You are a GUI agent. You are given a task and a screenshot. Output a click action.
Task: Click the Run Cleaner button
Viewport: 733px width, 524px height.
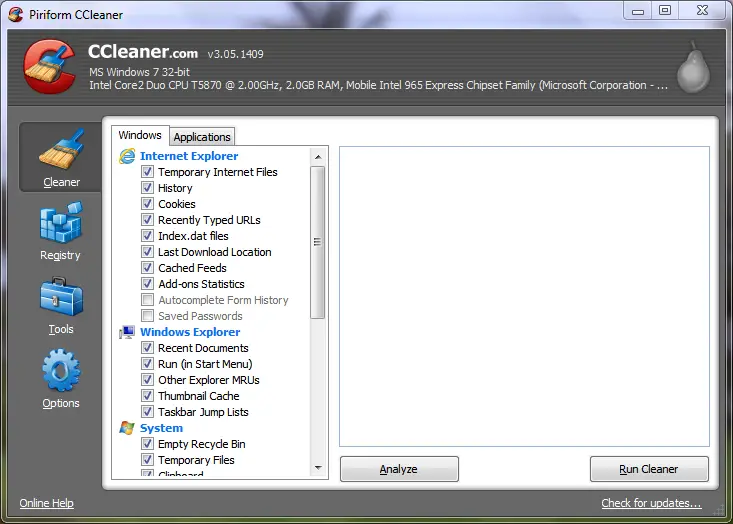(x=649, y=469)
